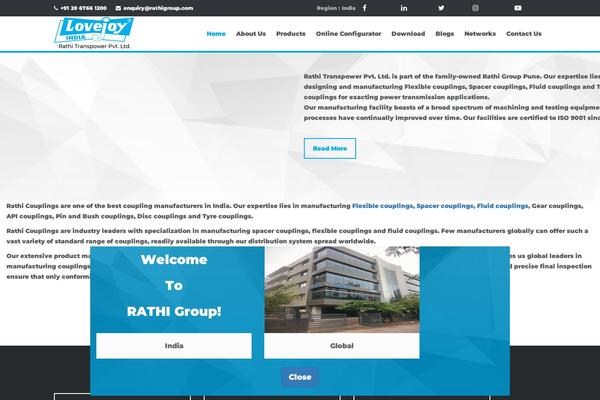Click the envelope icon beside enquiry email

click(118, 8)
